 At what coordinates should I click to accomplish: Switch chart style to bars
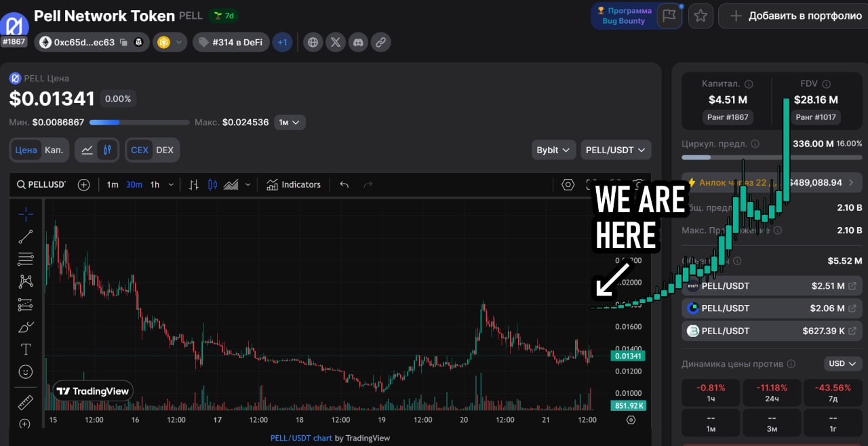tap(194, 184)
